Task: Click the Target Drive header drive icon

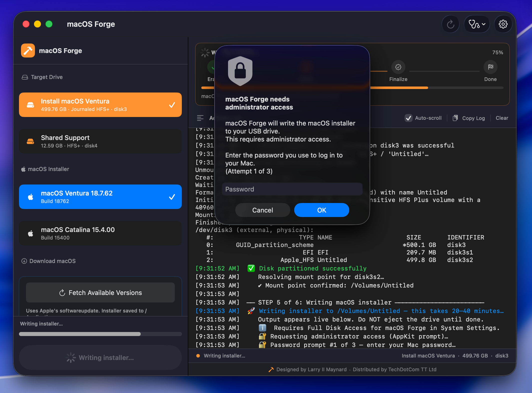Action: (25, 77)
